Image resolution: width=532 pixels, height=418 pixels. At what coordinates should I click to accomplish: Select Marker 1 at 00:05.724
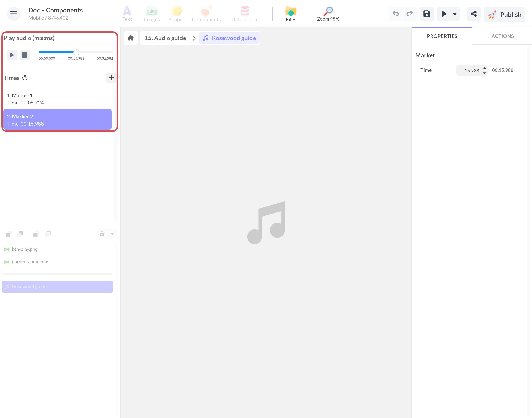(57, 99)
